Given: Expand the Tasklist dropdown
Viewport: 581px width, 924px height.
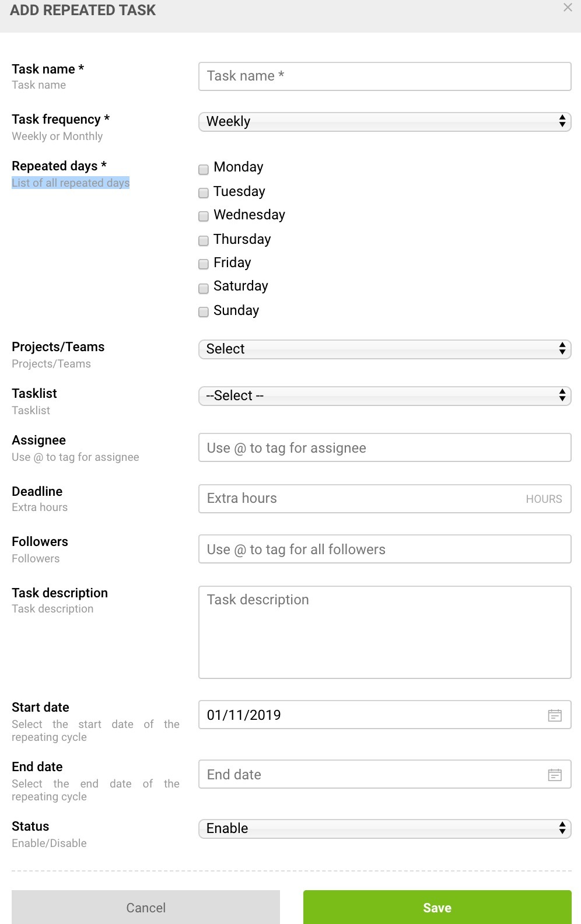Looking at the screenshot, I should 384,395.
